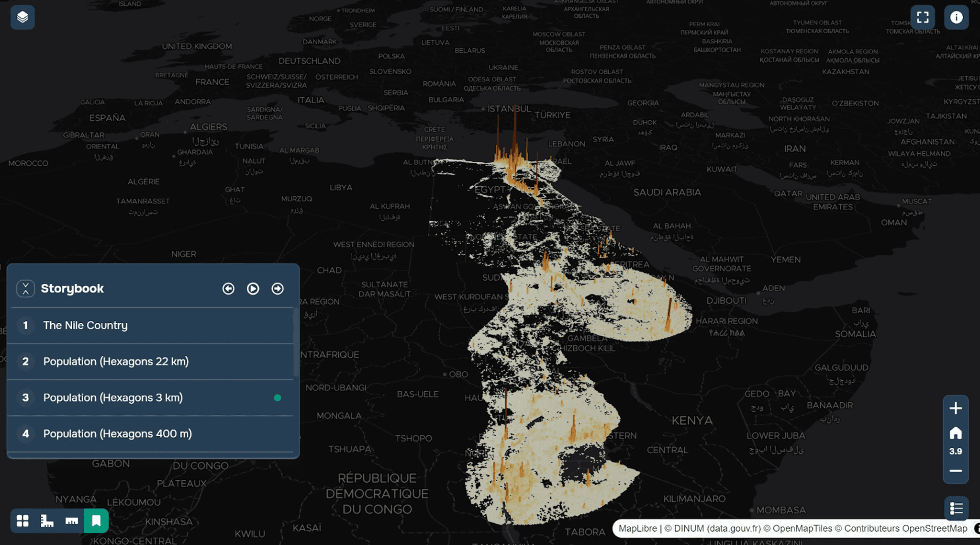Collapse the Storybook panel
This screenshot has height=545, width=980.
[25, 288]
